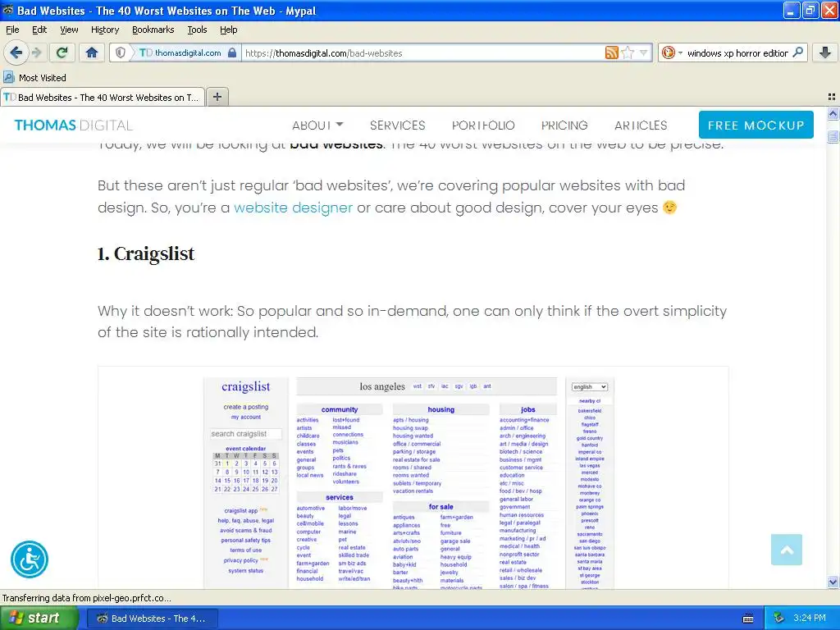Select the Bad Websites browser tab

click(103, 97)
